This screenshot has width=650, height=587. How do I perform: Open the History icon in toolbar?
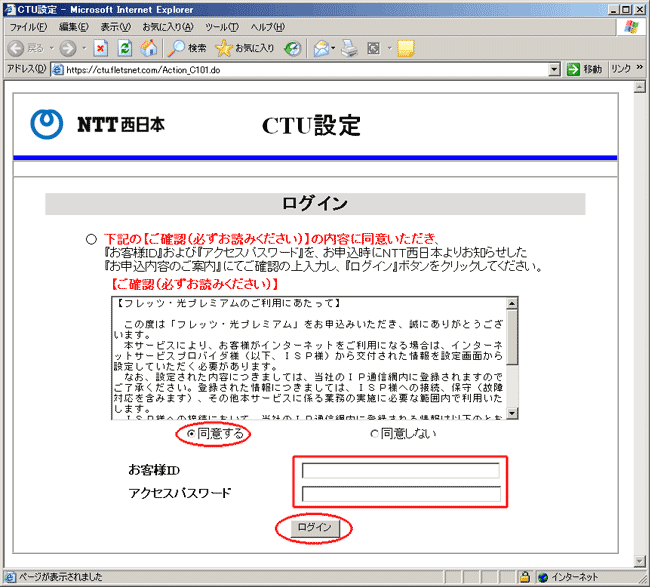pyautogui.click(x=293, y=49)
